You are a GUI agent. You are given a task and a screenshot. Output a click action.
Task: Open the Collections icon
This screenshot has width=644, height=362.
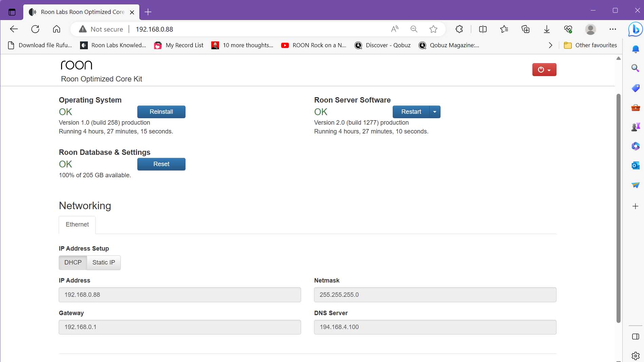525,29
